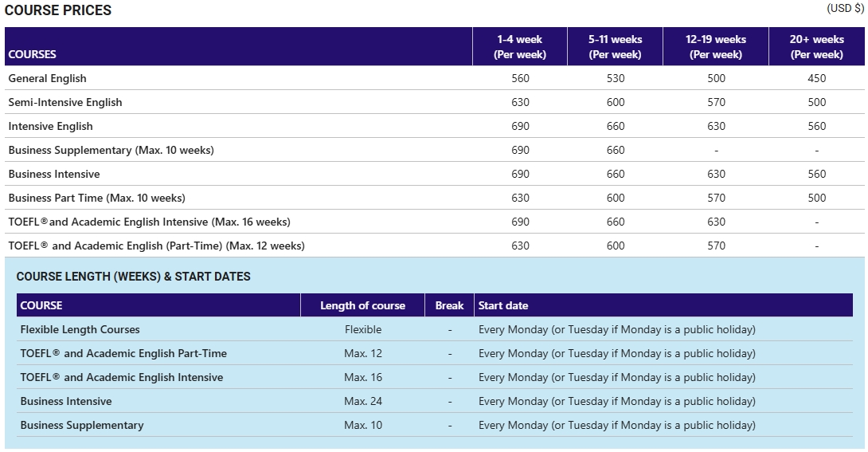
Task: Click Business Supplementary (Max. 10 weeks) in prices table
Action: [111, 150]
